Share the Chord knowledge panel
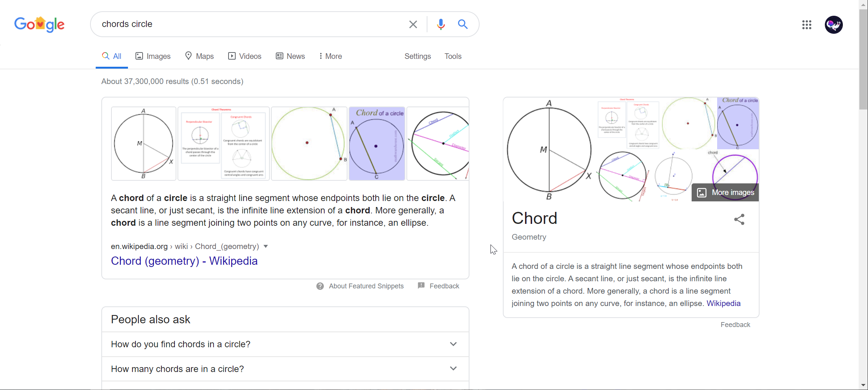The height and width of the screenshot is (390, 868). tap(739, 219)
